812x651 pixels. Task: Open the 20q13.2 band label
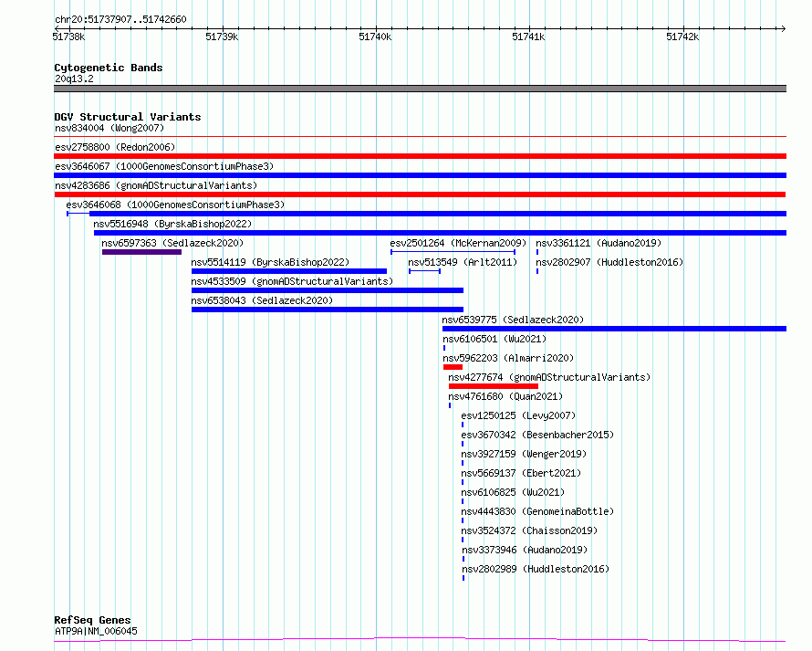point(74,79)
